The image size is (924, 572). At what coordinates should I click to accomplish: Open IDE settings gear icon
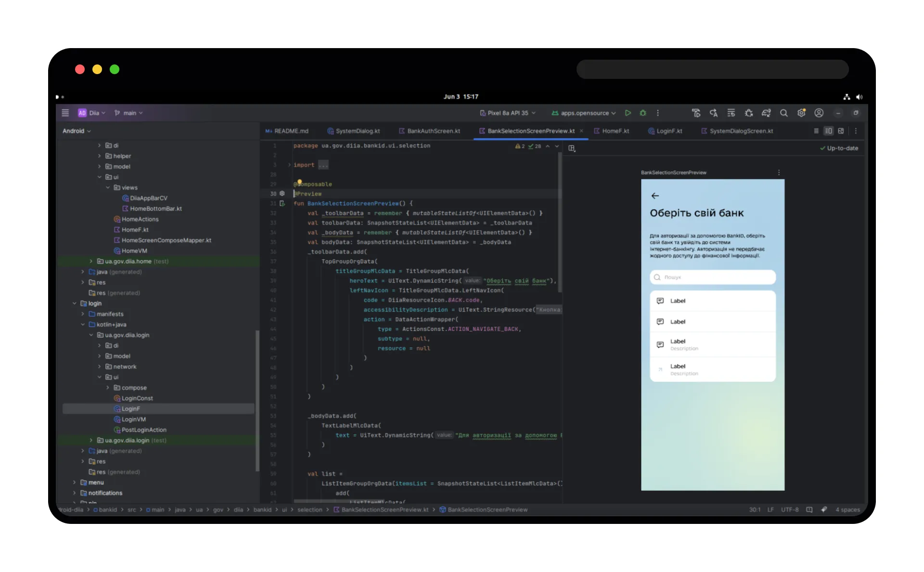pyautogui.click(x=801, y=113)
